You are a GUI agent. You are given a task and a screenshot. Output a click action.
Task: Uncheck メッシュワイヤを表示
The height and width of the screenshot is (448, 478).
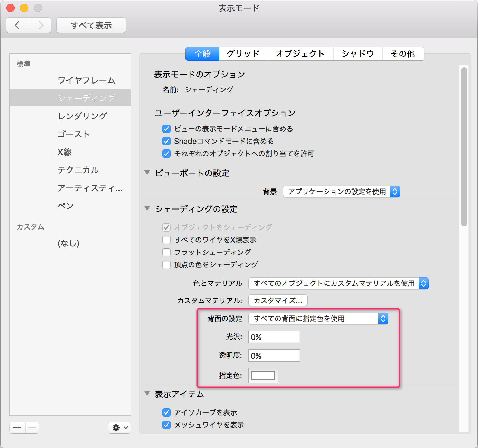(166, 425)
